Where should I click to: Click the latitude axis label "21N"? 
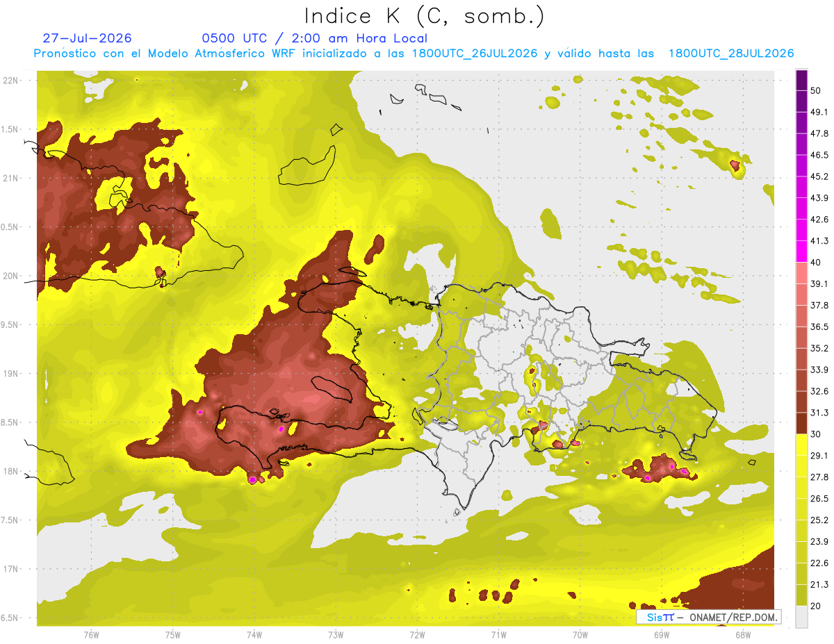click(x=10, y=178)
